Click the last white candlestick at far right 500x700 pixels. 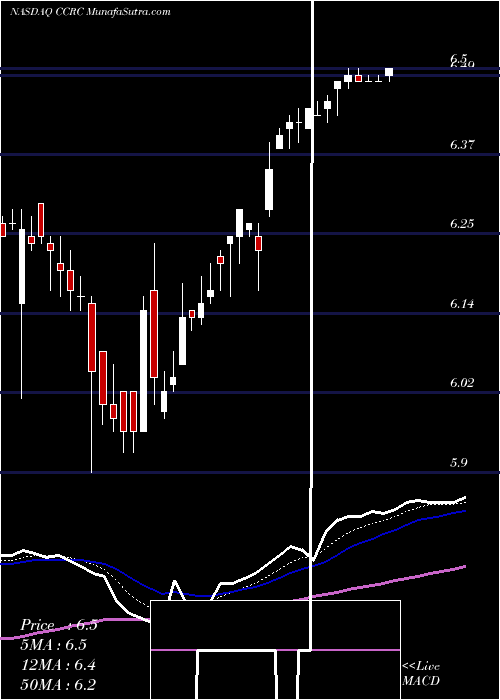coord(389,73)
